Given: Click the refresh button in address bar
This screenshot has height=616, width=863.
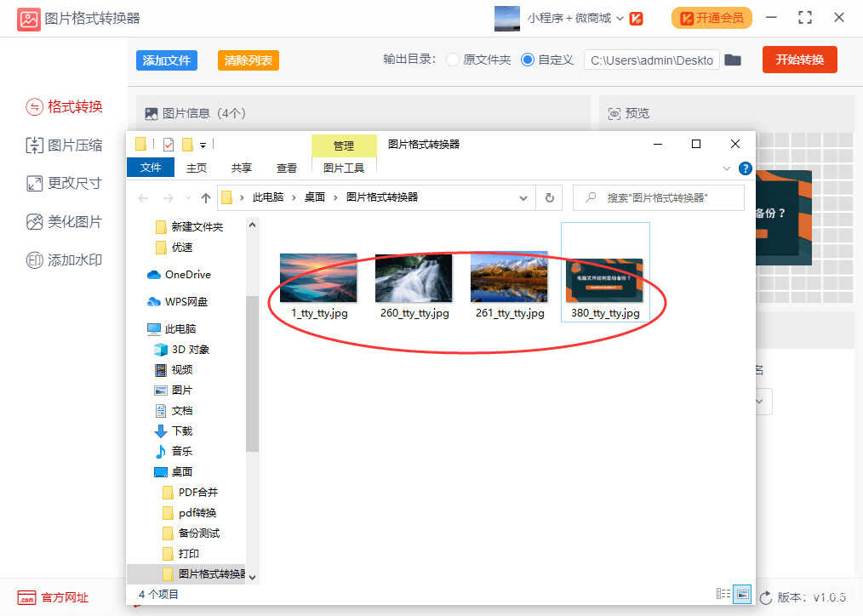Looking at the screenshot, I should click(x=549, y=197).
